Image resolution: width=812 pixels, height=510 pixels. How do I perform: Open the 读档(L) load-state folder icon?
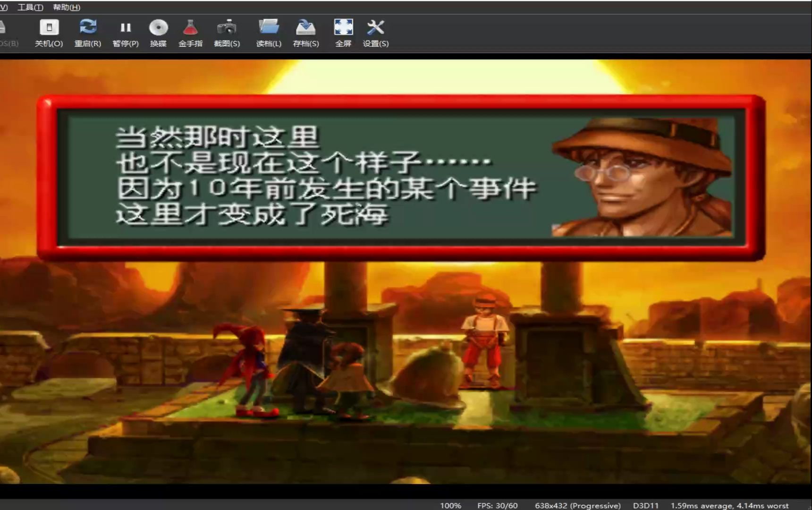269,27
